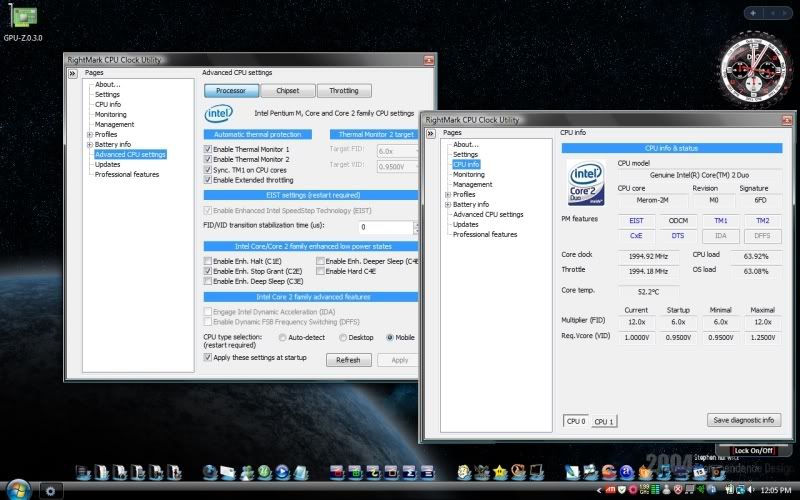Click the Intel Core 2 Duo badge
Screen dimensions: 800x500
click(x=586, y=183)
